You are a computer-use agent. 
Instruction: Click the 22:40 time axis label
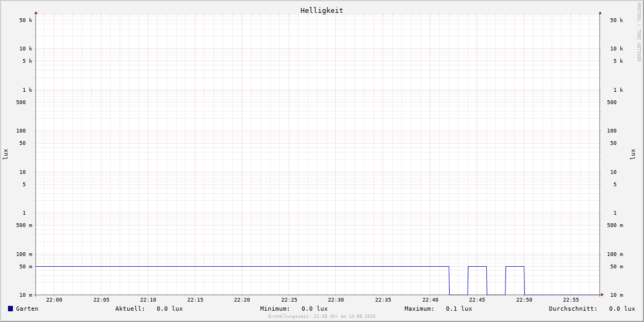(430, 300)
